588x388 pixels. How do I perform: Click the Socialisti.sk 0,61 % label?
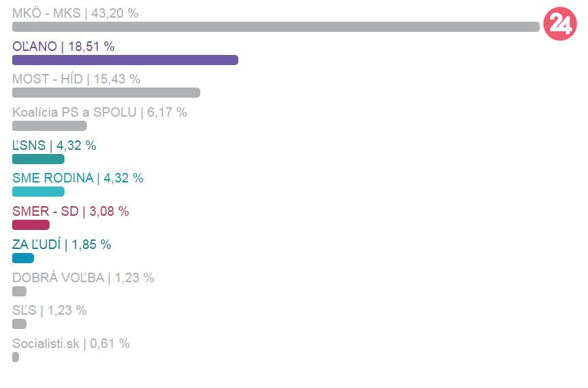pos(71,344)
